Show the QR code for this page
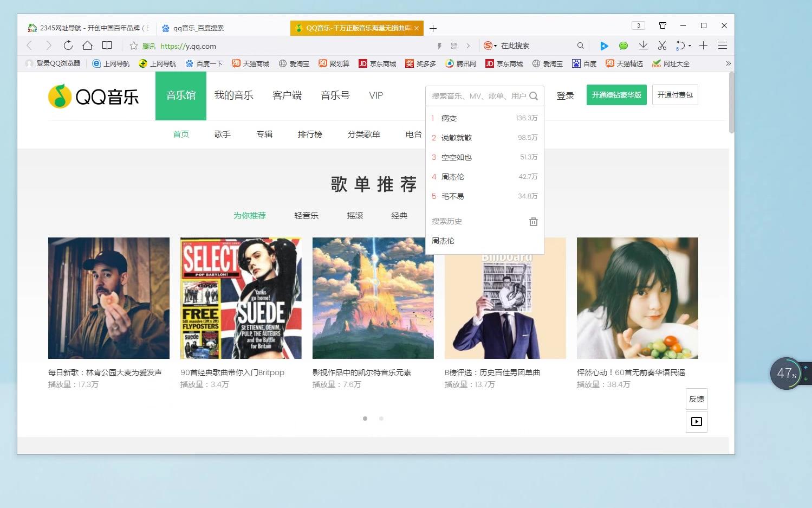 point(454,46)
